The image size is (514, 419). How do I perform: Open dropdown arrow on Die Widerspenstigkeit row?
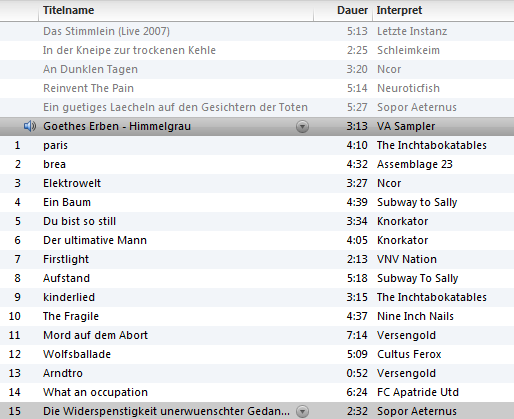click(302, 412)
